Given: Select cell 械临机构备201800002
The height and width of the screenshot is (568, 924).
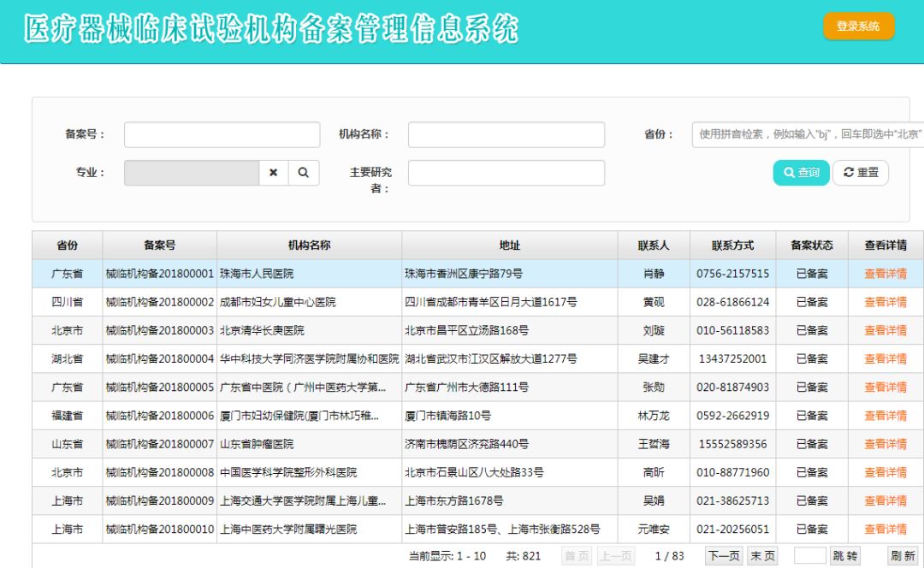Looking at the screenshot, I should [160, 302].
